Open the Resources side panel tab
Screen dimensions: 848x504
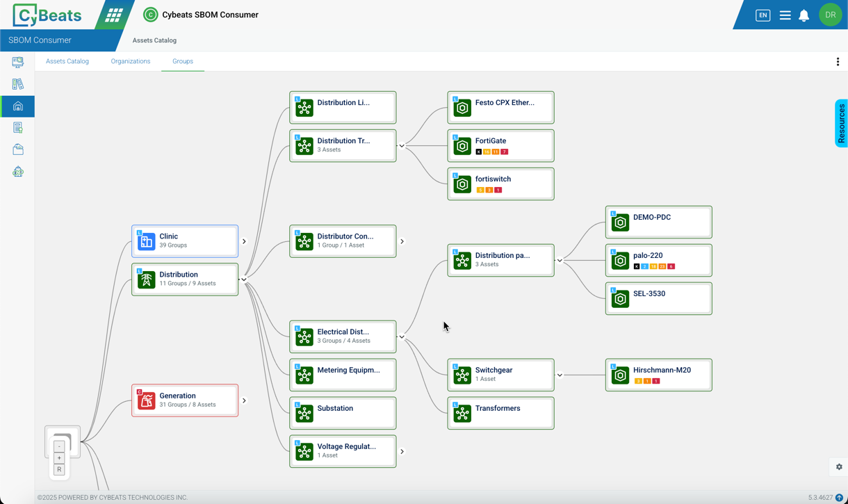(841, 123)
